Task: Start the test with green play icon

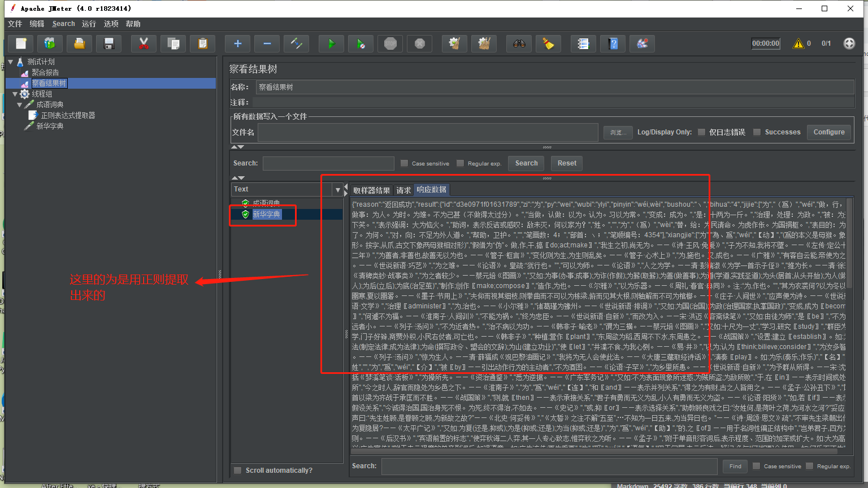Action: coord(331,43)
